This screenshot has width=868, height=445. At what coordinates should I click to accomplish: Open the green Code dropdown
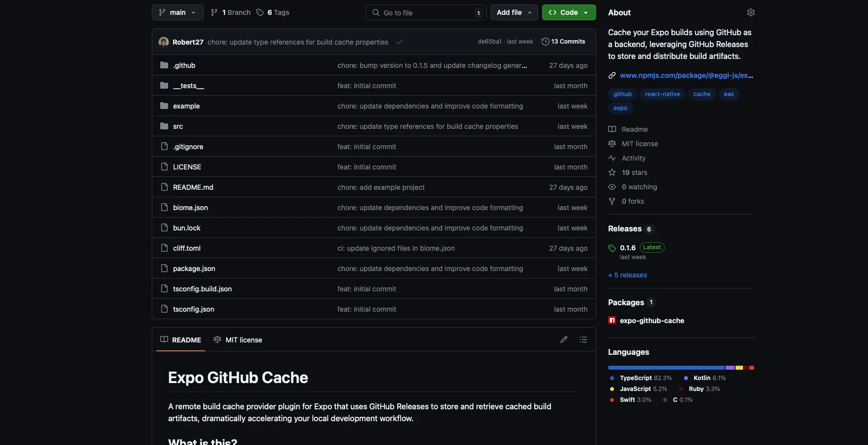(x=569, y=12)
